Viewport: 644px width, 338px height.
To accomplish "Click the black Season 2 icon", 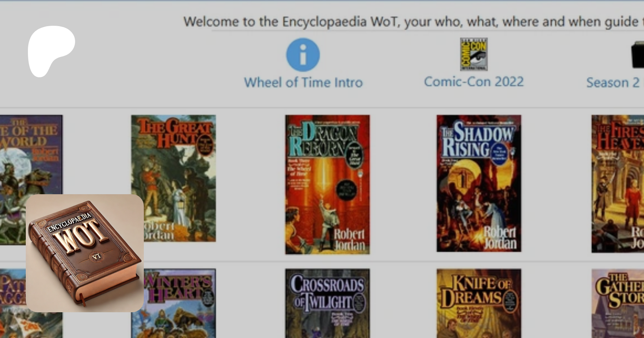I will click(x=638, y=54).
